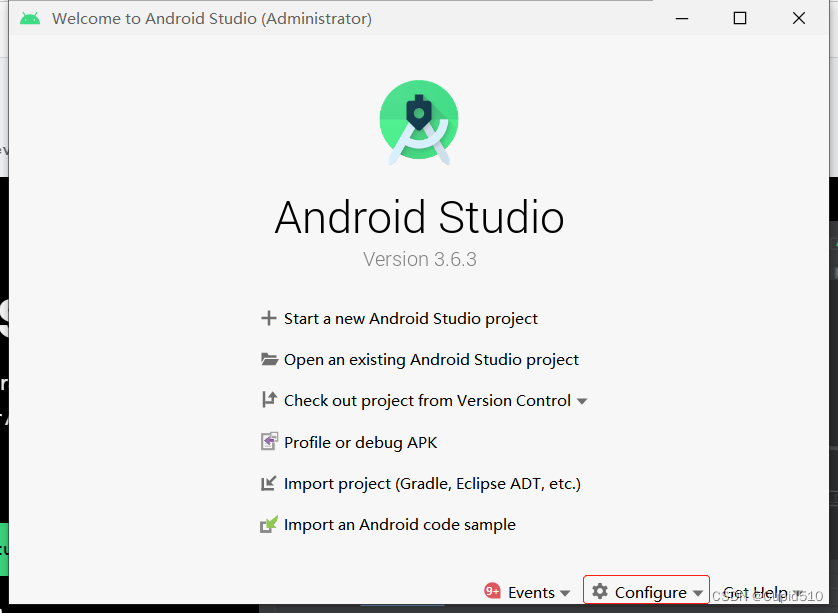Open an existing Android Studio project
Viewport: 838px width, 613px height.
pyautogui.click(x=431, y=360)
